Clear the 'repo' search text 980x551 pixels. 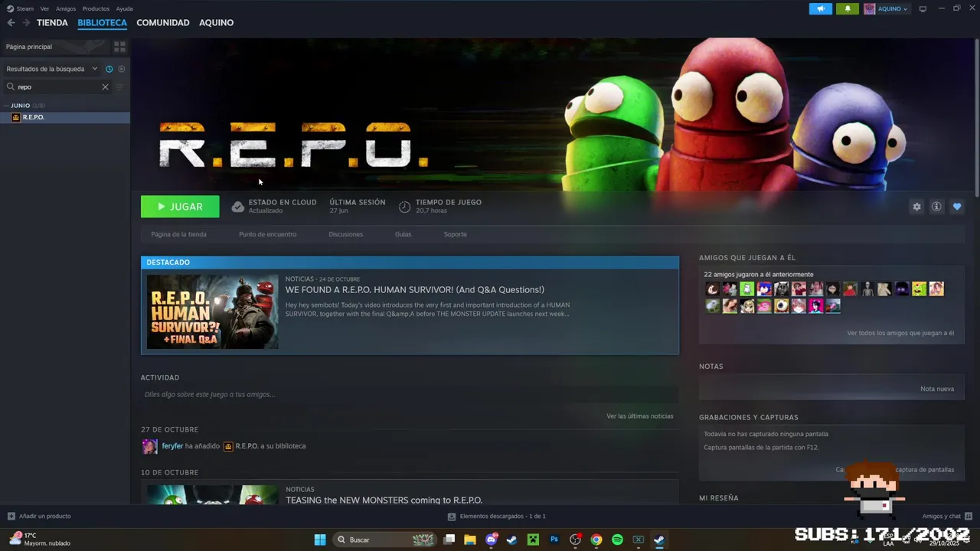pyautogui.click(x=105, y=87)
